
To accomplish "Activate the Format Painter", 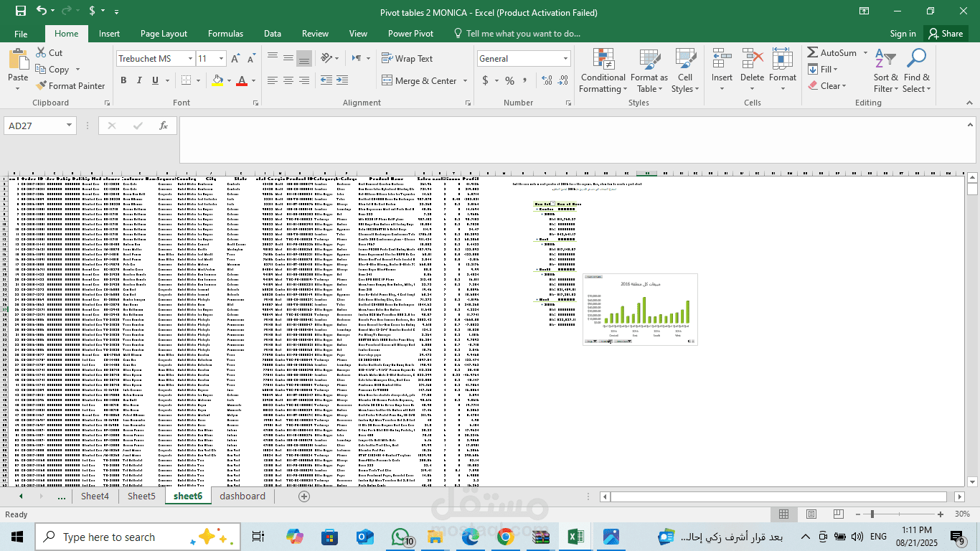I will tap(70, 85).
